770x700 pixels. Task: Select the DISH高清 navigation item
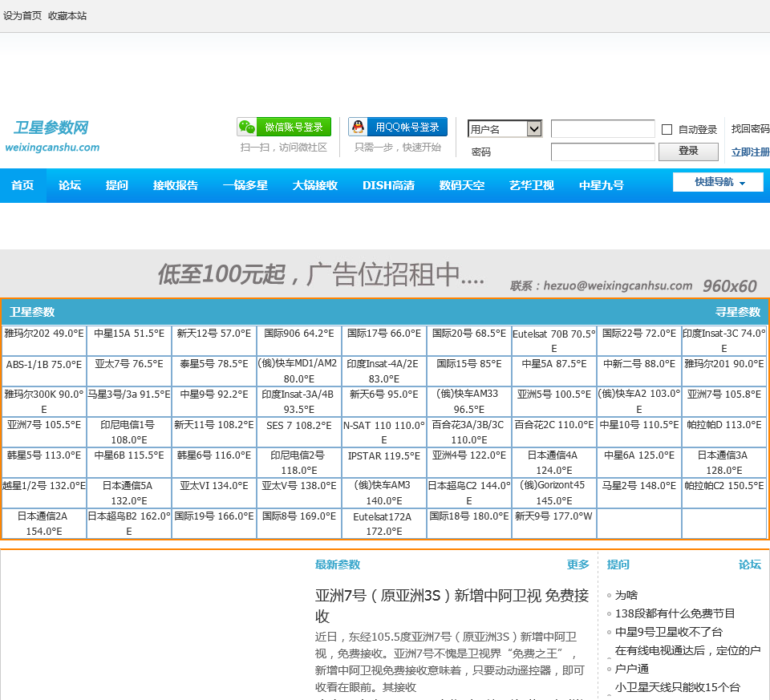pos(388,185)
